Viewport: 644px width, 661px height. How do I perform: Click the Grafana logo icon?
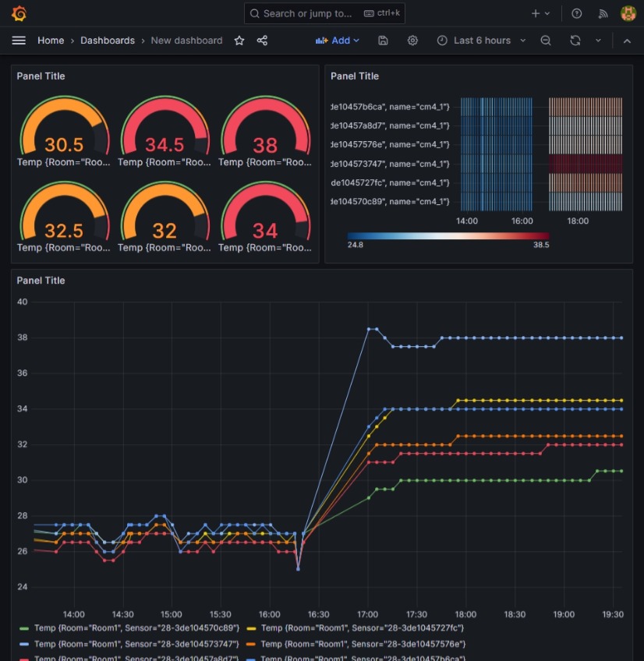click(19, 13)
